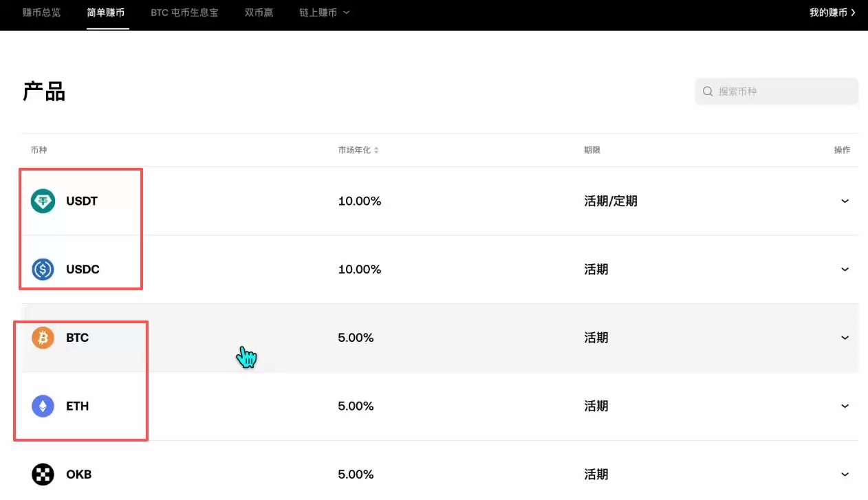Expand the OKB product row

(845, 474)
